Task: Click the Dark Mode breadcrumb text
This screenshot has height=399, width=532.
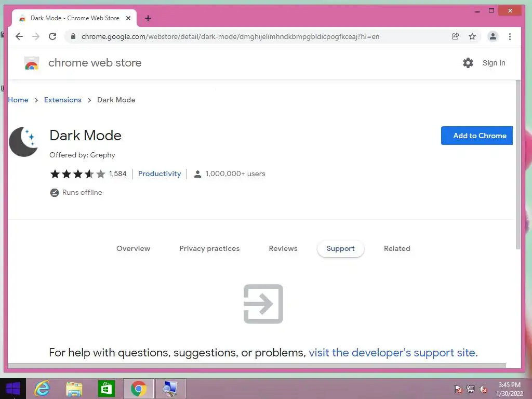Action: 116,100
